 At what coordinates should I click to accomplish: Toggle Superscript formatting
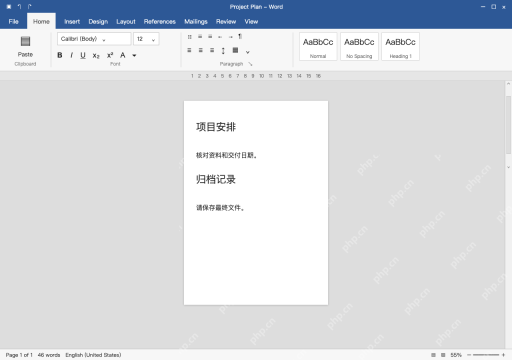pyautogui.click(x=110, y=55)
